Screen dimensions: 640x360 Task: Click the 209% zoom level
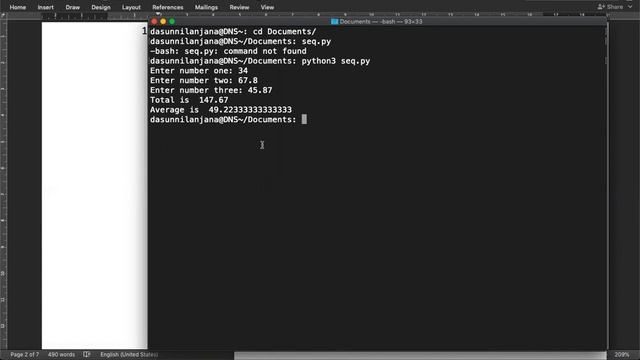point(622,355)
